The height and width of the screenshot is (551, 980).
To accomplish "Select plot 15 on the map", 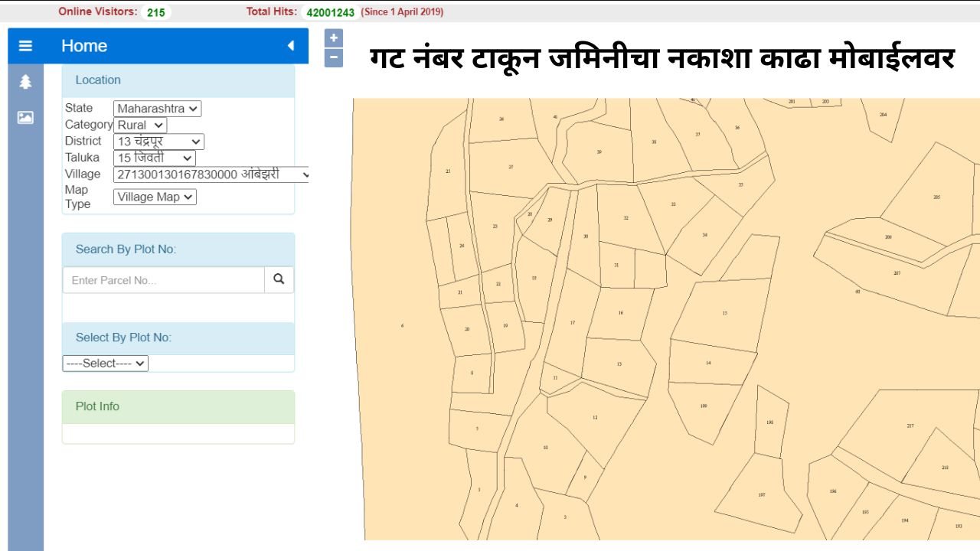I will (x=725, y=314).
